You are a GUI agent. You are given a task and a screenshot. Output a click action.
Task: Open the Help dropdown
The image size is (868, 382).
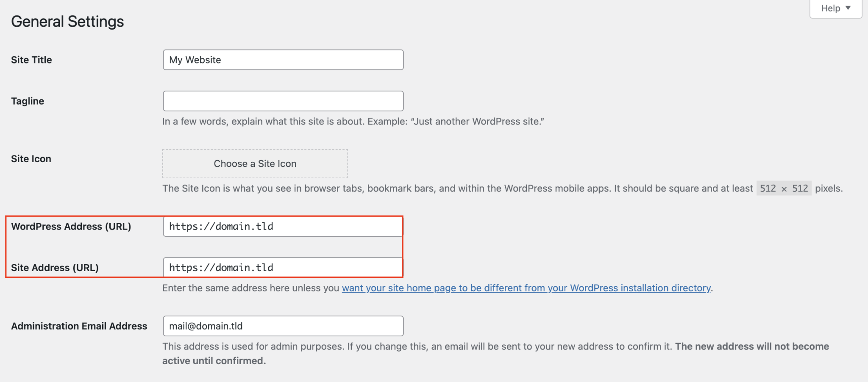[x=835, y=8]
